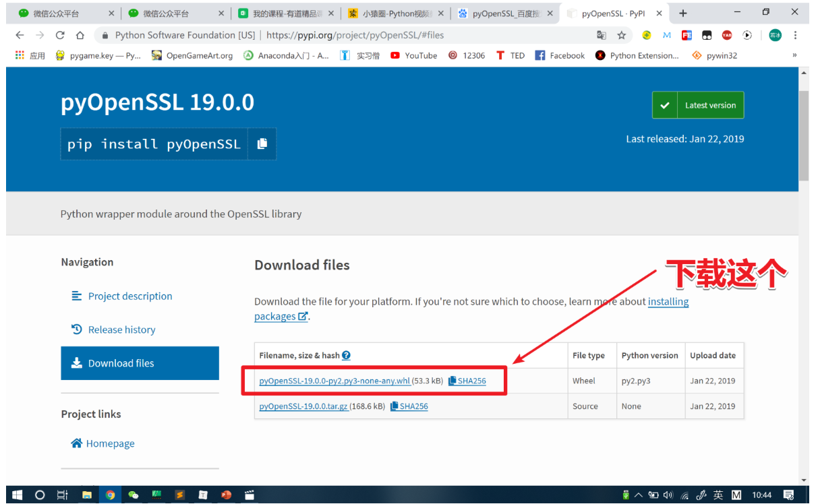
Task: Click the Latest version button
Action: click(x=698, y=105)
